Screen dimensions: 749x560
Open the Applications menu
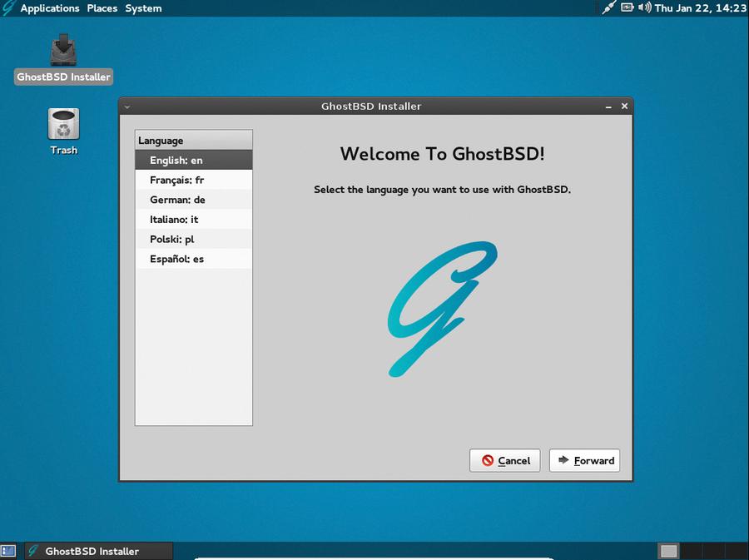point(50,8)
